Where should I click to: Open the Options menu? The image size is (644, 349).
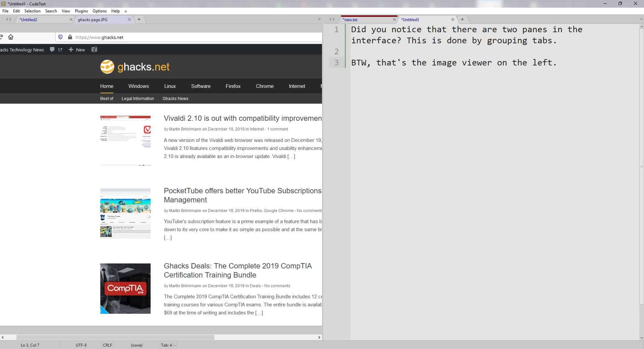[100, 11]
